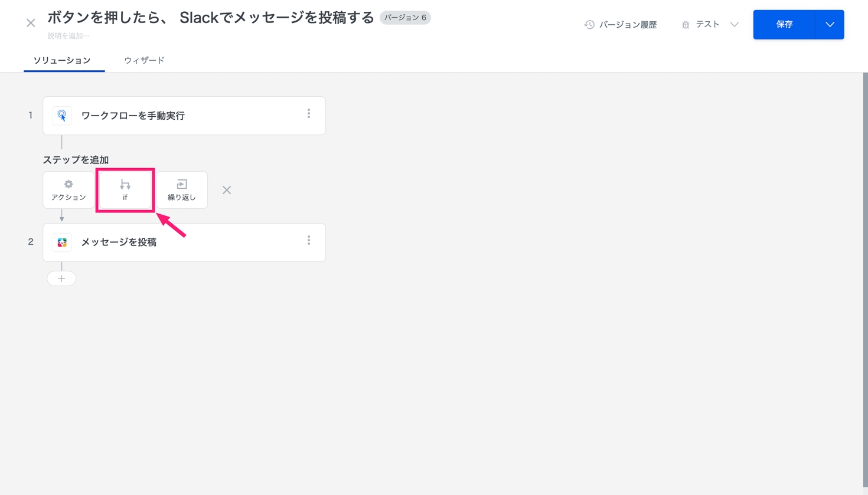Dismiss the ステップを追加 chooser
Screen dimensions: 868x495
tap(227, 190)
